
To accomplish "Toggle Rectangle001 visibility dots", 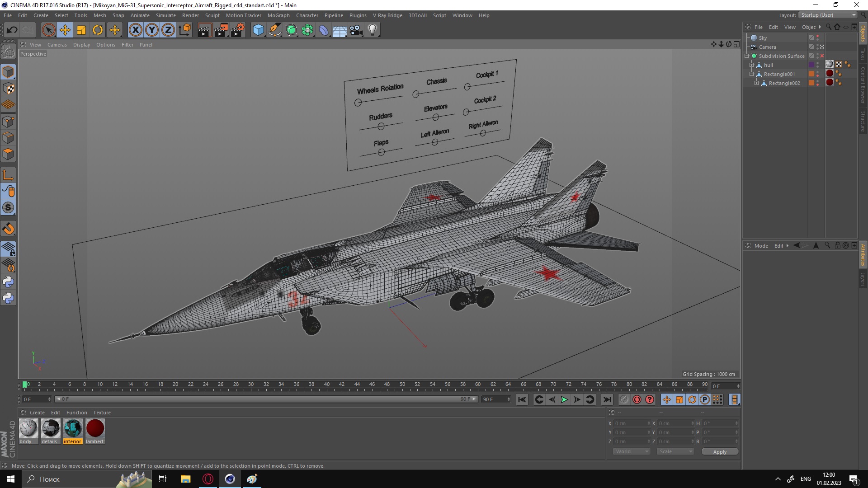I will point(817,74).
